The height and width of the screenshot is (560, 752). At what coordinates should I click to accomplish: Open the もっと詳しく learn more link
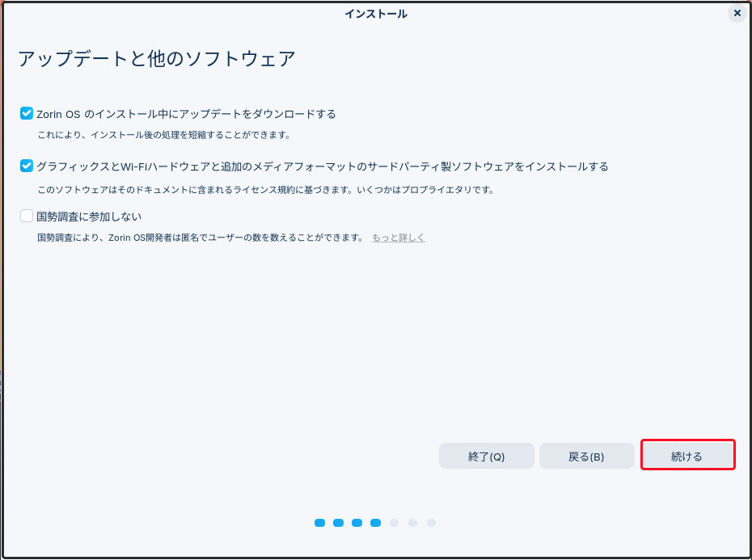tap(398, 238)
